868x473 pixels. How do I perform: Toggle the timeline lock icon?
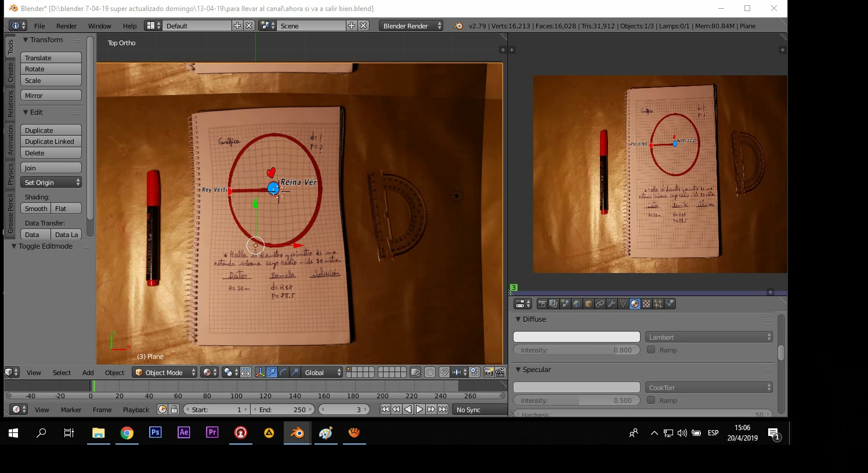pos(174,410)
